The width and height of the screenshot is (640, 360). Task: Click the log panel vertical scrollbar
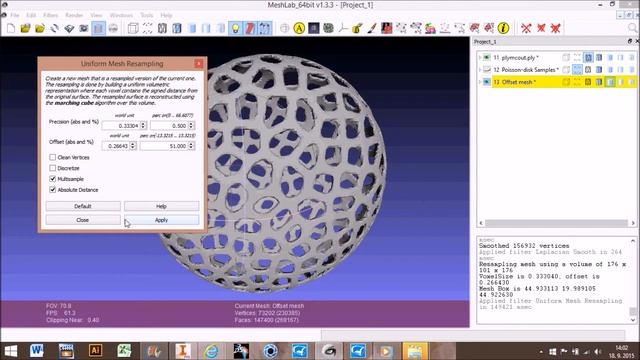633,280
